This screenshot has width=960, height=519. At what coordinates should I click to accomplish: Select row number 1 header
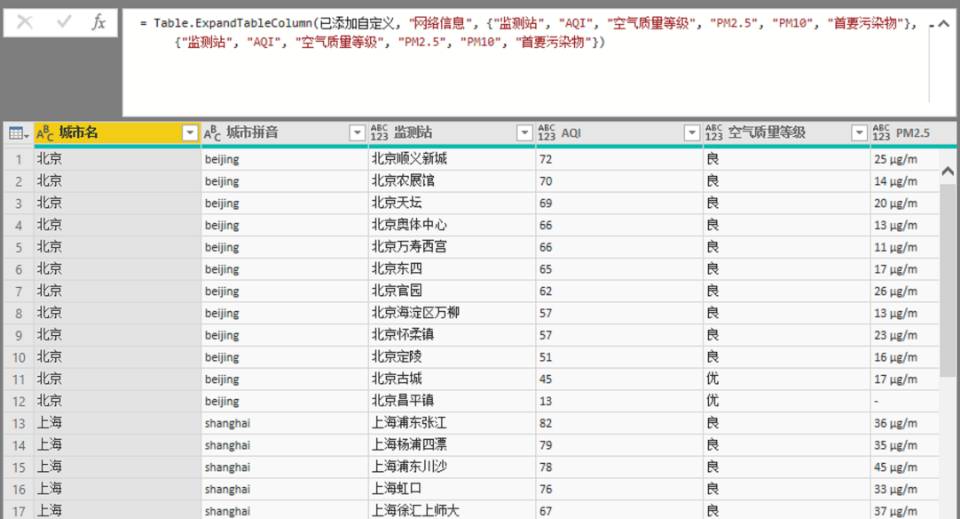point(19,159)
